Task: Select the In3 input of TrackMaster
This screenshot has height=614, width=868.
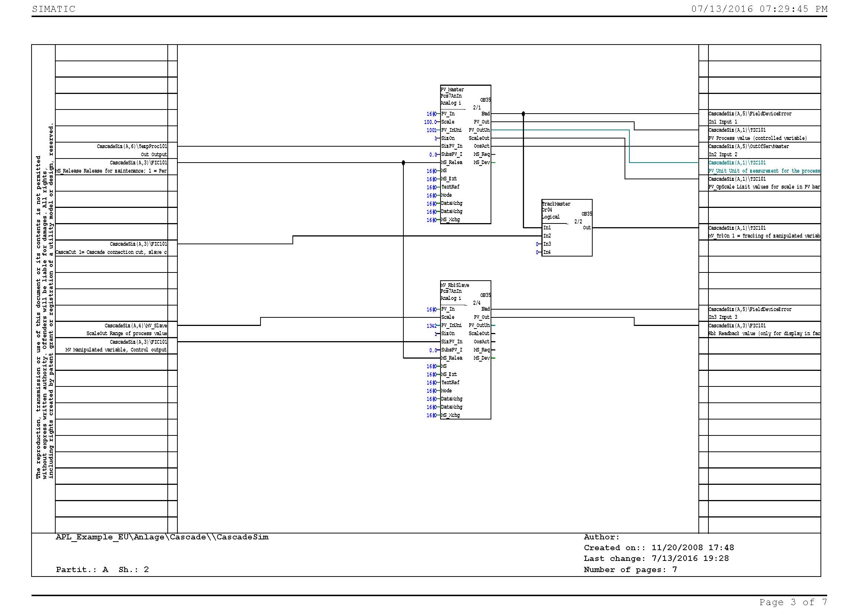Action: tap(547, 244)
